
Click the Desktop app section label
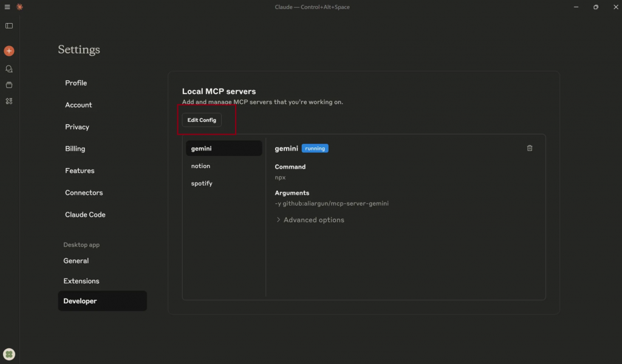pyautogui.click(x=81, y=244)
